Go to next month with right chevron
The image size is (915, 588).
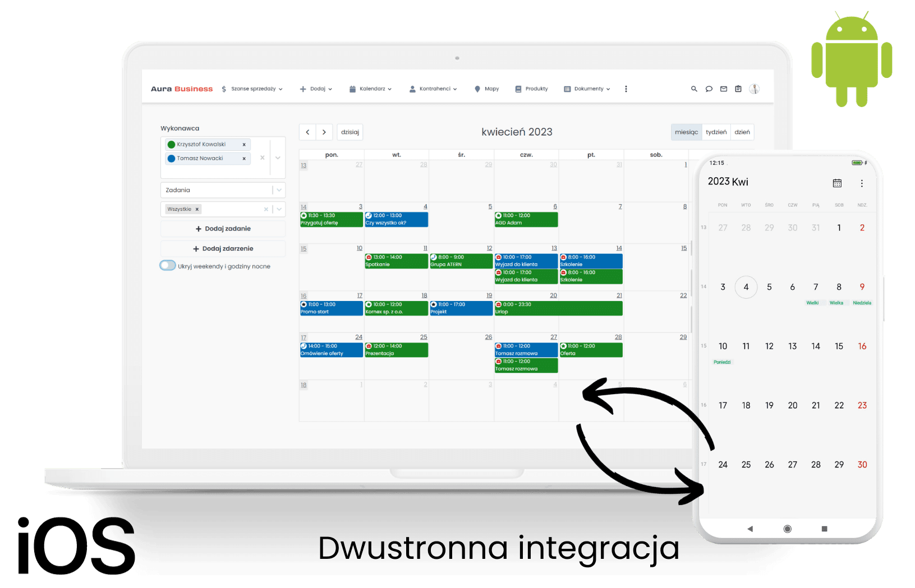(324, 132)
